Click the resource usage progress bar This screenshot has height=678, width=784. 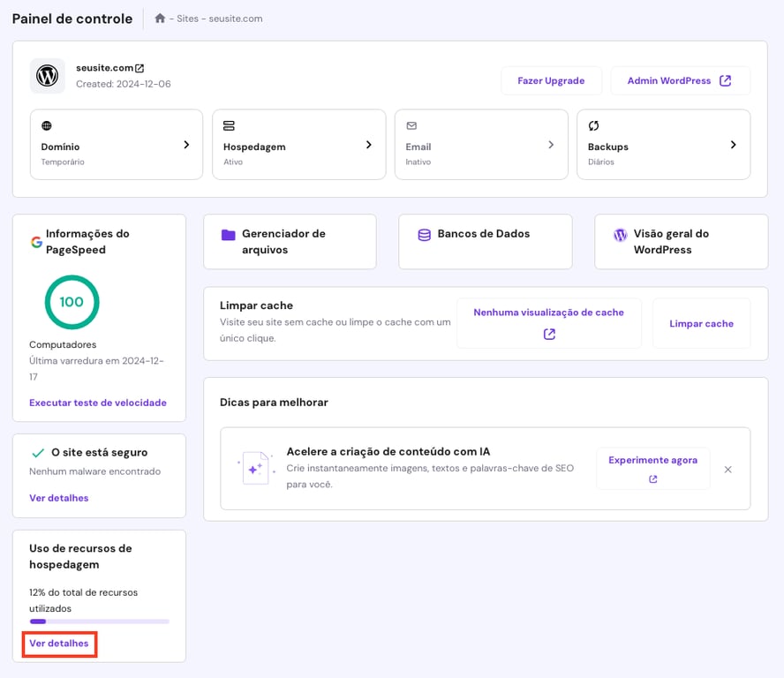[100, 621]
